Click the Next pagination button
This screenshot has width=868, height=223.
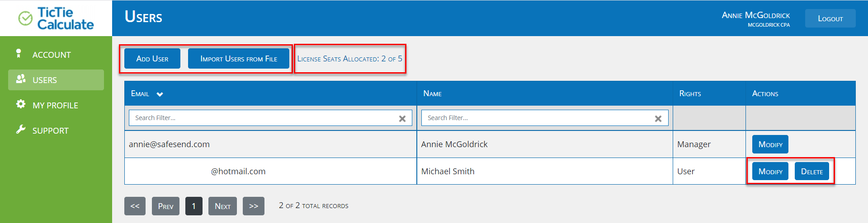tap(222, 206)
